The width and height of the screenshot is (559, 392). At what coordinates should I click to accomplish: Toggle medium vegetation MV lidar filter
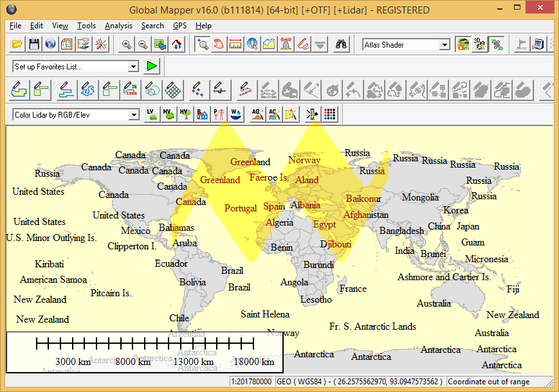point(169,114)
